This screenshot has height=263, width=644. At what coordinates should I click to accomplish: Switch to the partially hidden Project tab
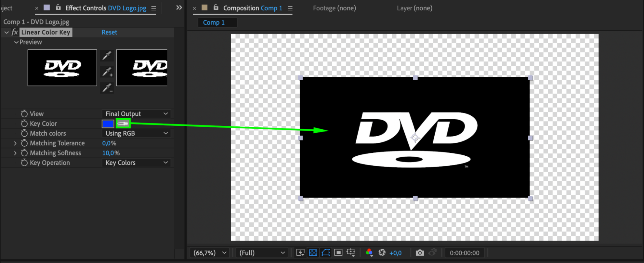click(6, 8)
